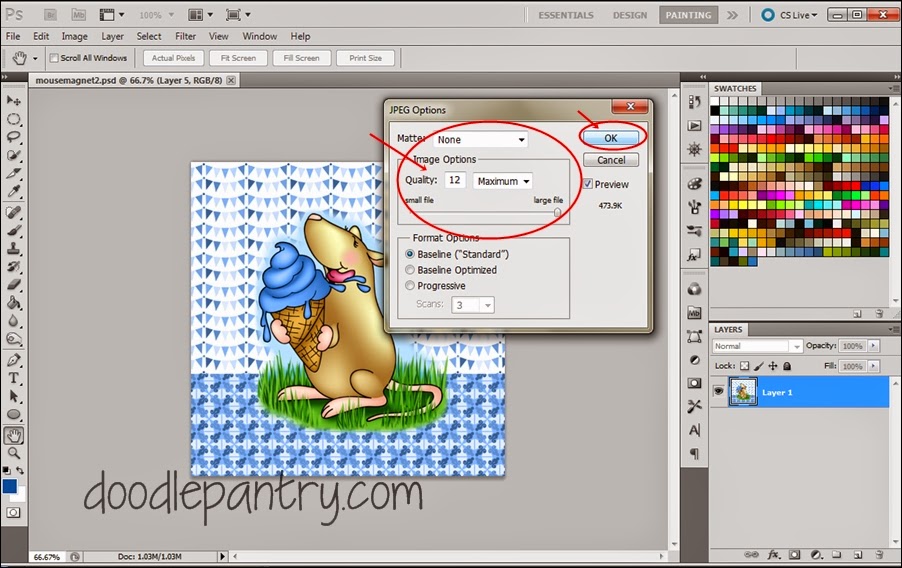
Task: Select Baseline ("Standard") format option
Action: pos(410,254)
